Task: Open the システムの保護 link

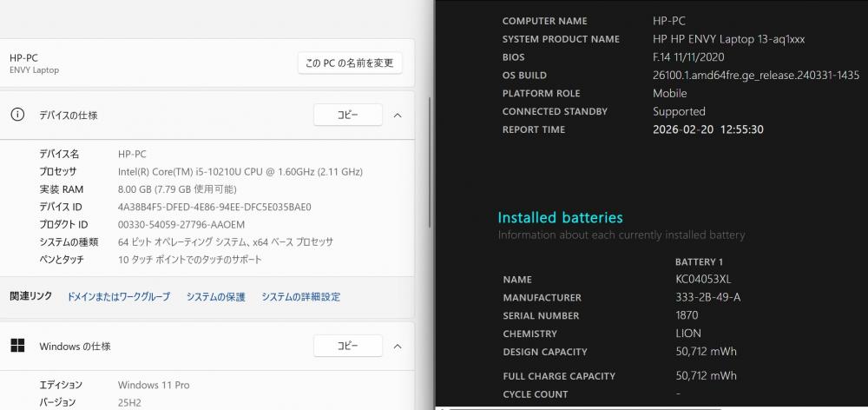Action: (x=215, y=297)
